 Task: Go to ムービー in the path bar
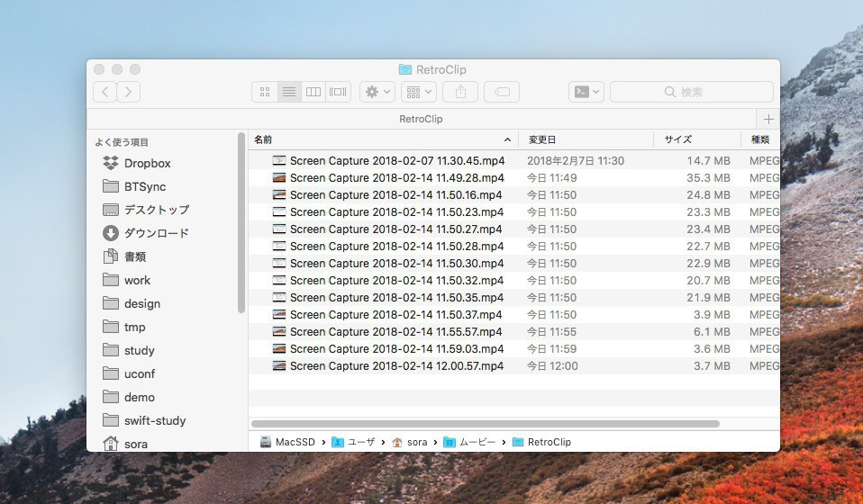click(475, 442)
